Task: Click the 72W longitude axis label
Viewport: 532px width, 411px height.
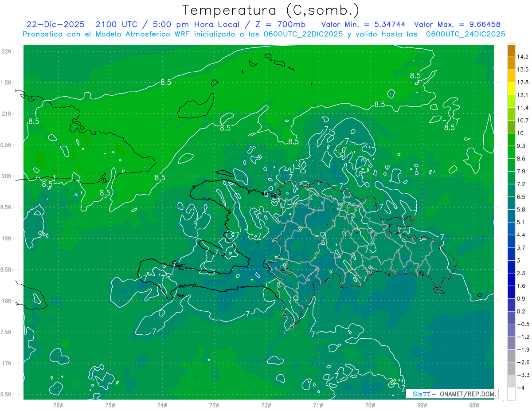Action: coord(266,405)
